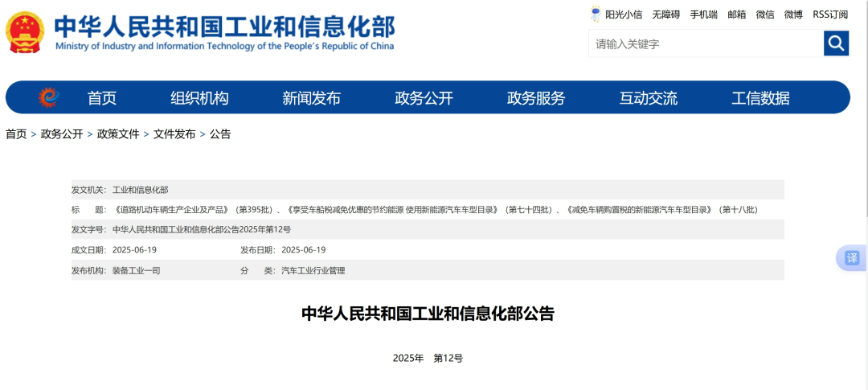Open the 新闻发布 navigation menu
This screenshot has height=390, width=868.
pos(312,98)
